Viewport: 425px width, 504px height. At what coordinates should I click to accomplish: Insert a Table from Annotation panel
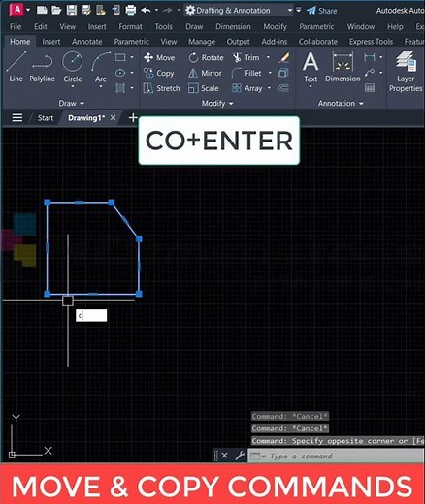point(370,87)
